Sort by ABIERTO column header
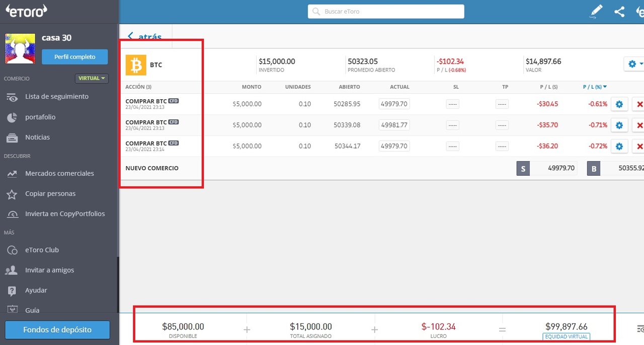Image resolution: width=644 pixels, height=345 pixels. point(349,87)
